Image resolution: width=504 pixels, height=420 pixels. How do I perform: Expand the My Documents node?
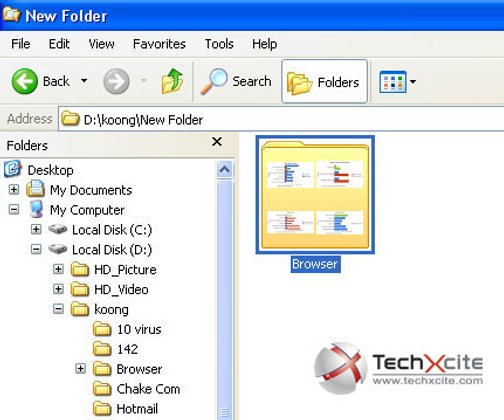(x=14, y=190)
